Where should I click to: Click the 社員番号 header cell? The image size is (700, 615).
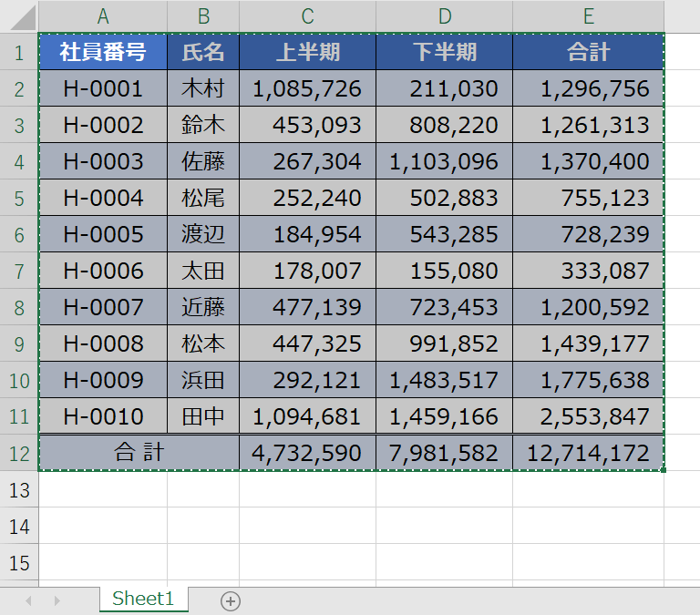pyautogui.click(x=103, y=52)
